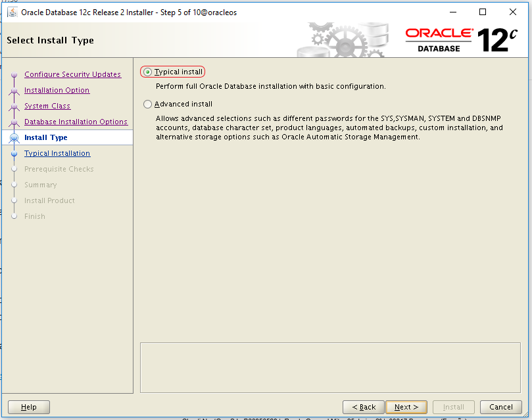Open Help for this step
The image size is (532, 420).
pyautogui.click(x=29, y=407)
